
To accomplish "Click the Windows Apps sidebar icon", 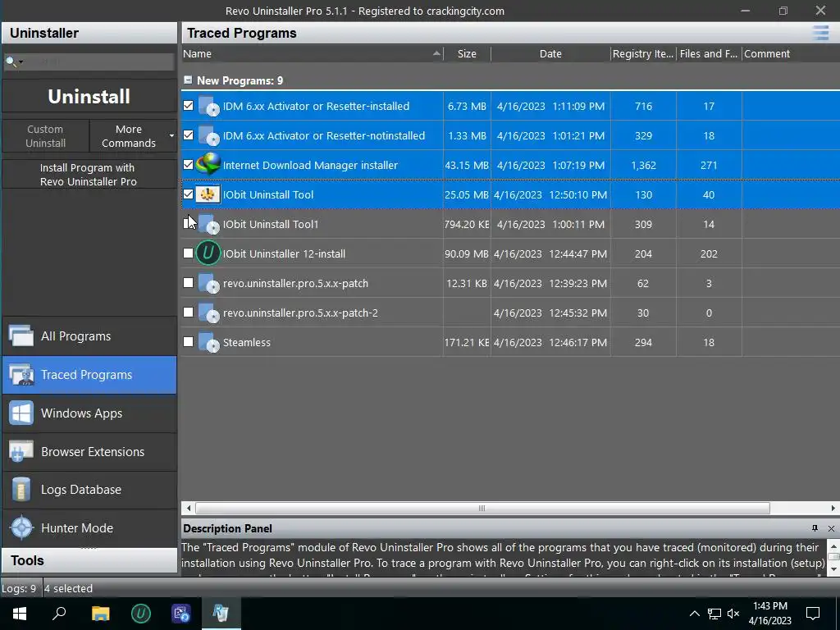I will click(x=21, y=413).
